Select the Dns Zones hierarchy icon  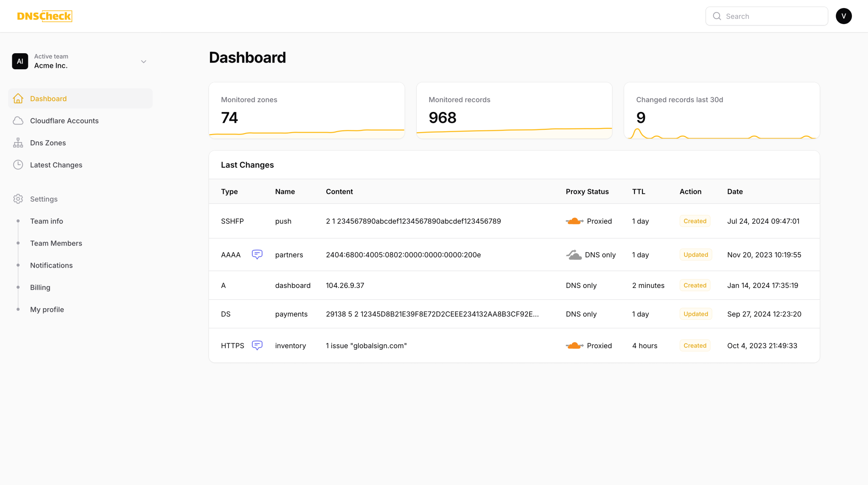coord(18,143)
